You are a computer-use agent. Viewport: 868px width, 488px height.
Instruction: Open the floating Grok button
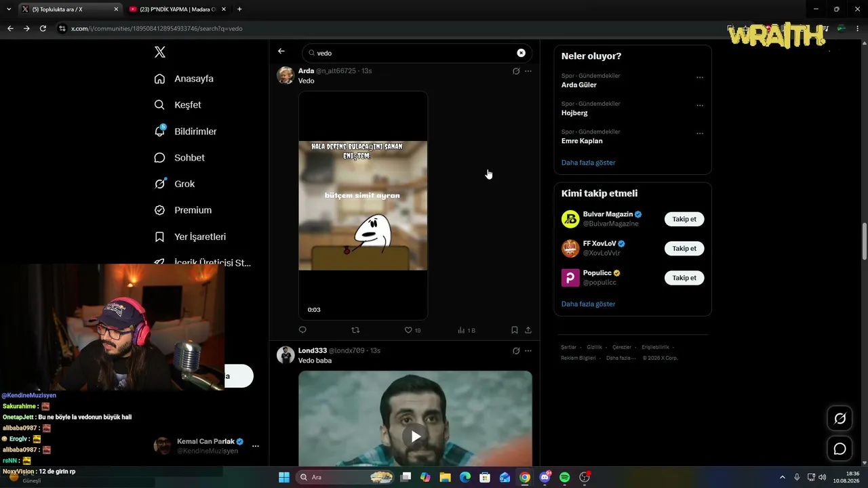tap(840, 419)
